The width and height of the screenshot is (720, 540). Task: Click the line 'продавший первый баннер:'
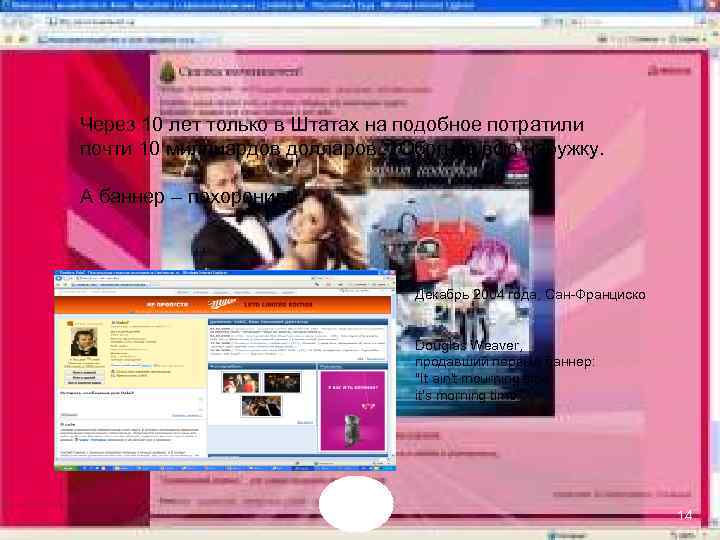[x=504, y=362]
